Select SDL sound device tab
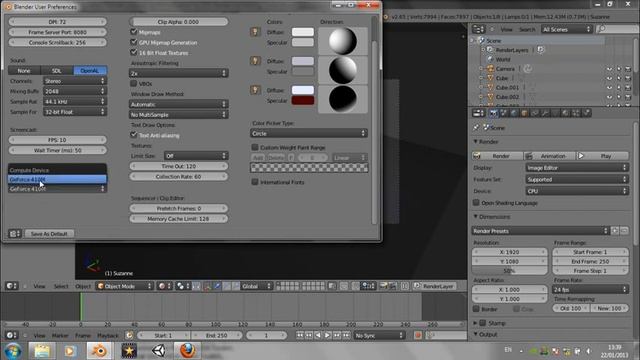 click(x=57, y=70)
